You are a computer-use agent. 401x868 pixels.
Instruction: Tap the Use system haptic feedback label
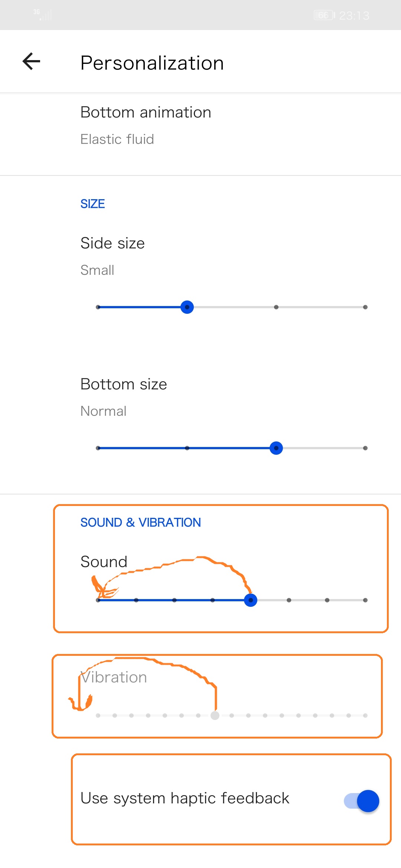coord(185,798)
